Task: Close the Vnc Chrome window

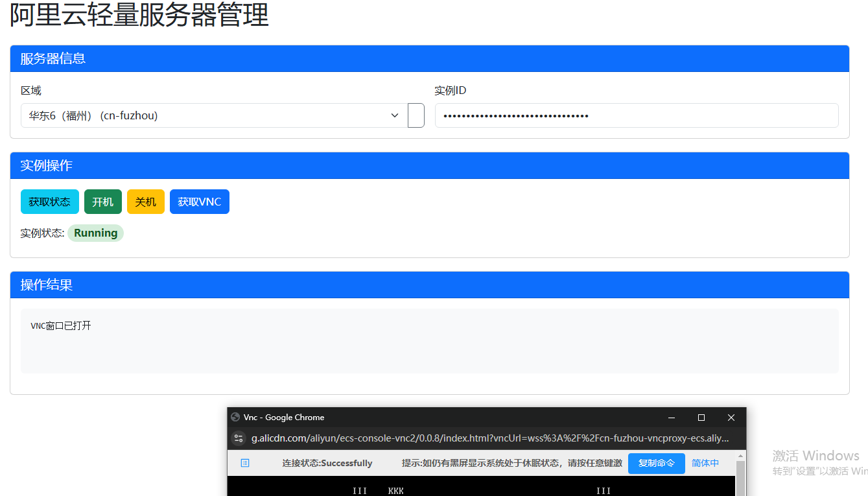Action: click(x=731, y=418)
